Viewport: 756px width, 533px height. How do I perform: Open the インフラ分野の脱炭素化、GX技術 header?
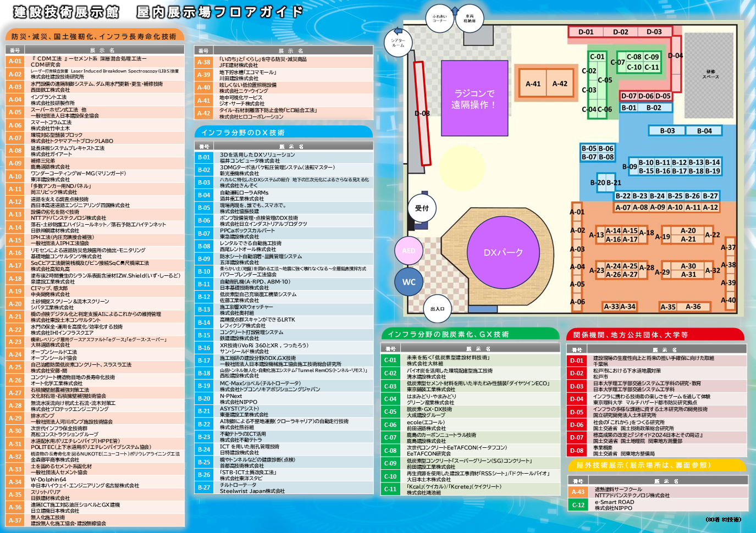[x=469, y=334]
